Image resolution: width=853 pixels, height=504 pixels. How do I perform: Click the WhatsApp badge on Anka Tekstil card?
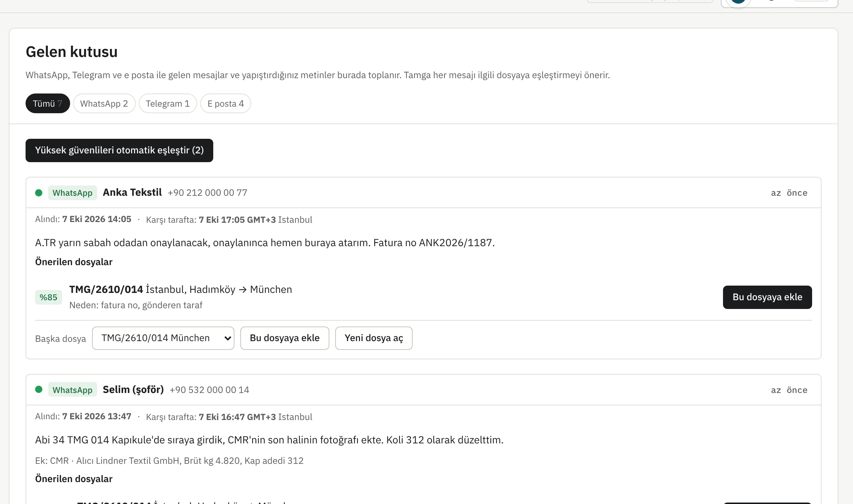click(72, 193)
